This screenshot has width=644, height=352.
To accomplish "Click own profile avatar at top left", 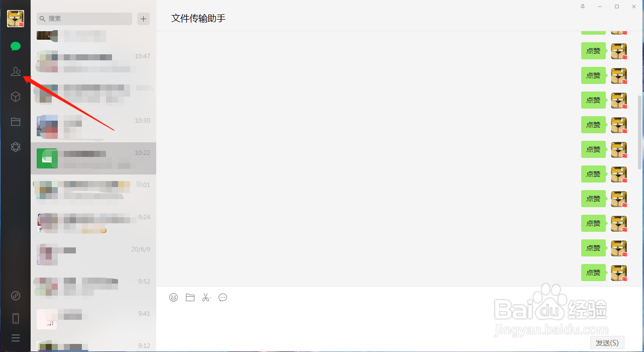I will tap(16, 19).
